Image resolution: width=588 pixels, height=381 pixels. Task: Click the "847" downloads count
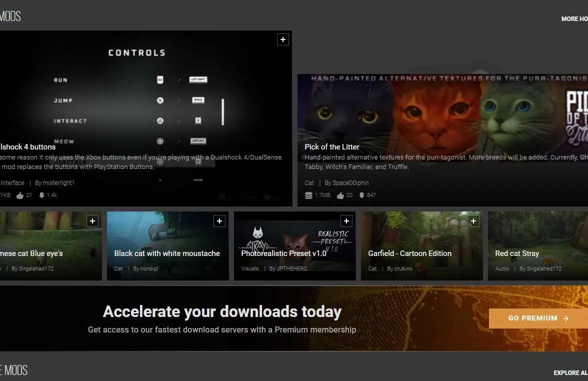pos(371,195)
